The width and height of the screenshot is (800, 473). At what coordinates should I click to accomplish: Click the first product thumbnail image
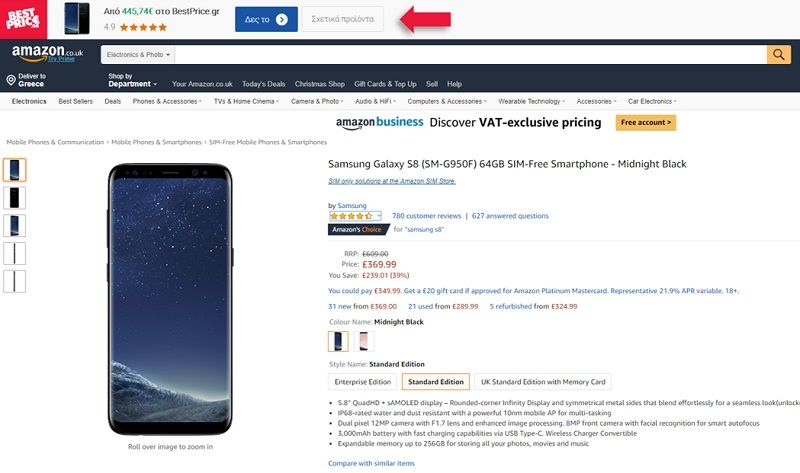(15, 170)
